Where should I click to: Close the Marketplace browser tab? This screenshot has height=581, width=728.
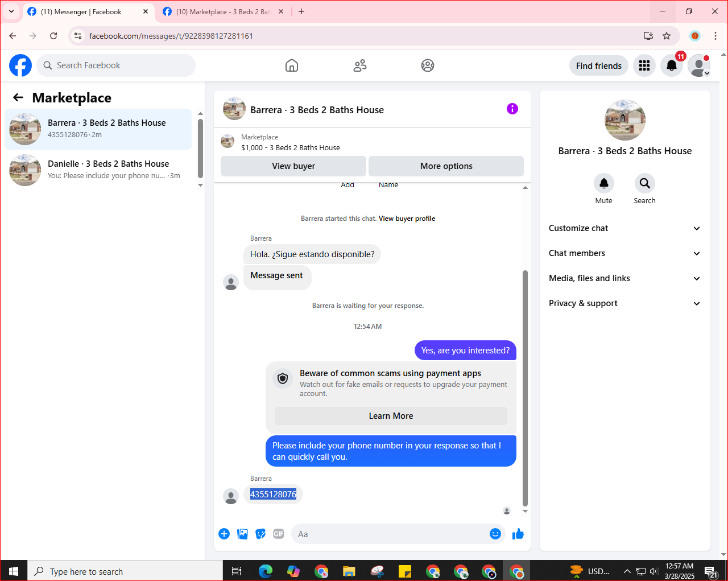pyautogui.click(x=280, y=11)
